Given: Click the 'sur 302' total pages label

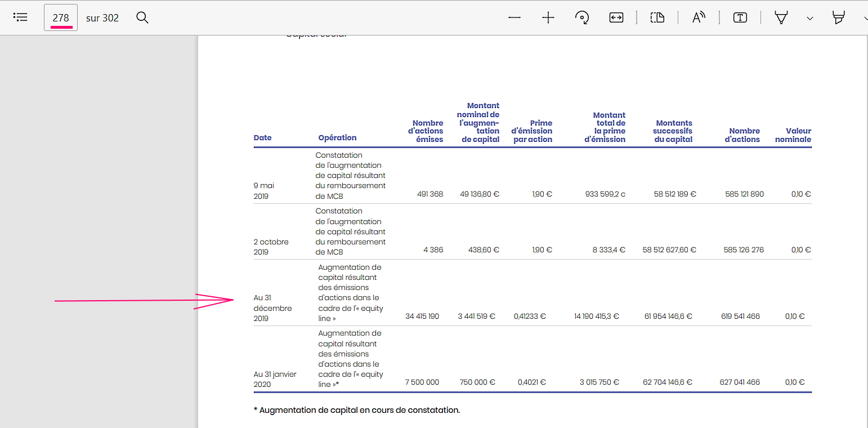Looking at the screenshot, I should click(x=102, y=18).
